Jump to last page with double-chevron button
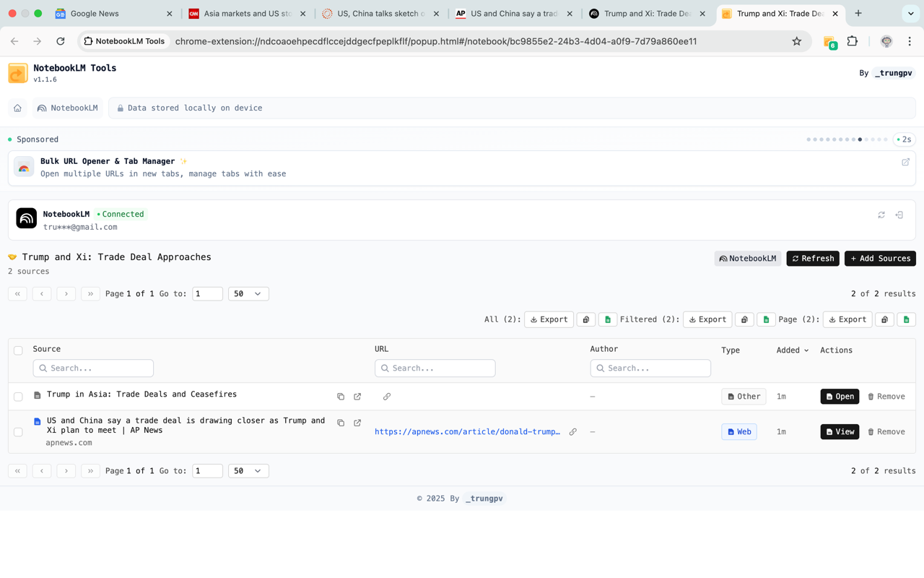The width and height of the screenshot is (924, 578). (x=90, y=293)
